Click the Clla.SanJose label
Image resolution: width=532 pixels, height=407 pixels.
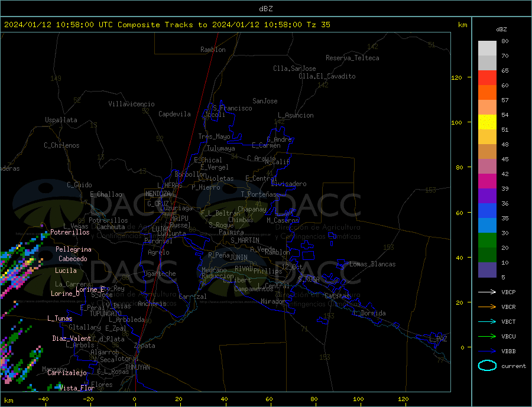(294, 69)
